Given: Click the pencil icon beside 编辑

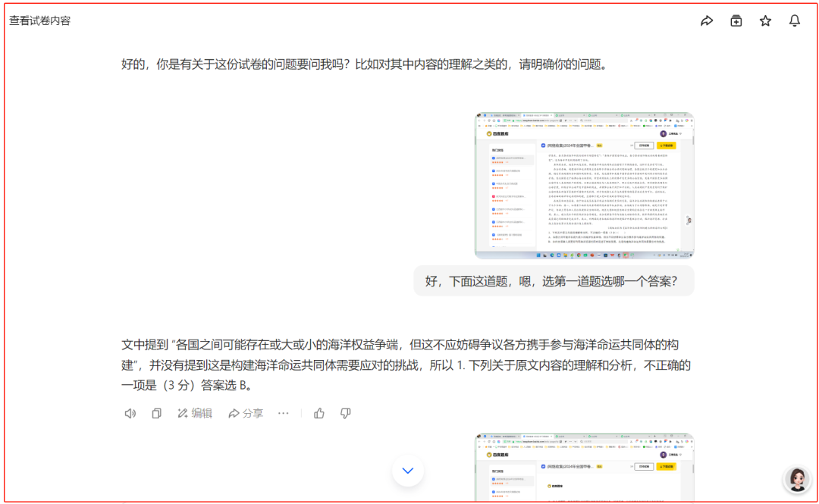Looking at the screenshot, I should tap(184, 413).
